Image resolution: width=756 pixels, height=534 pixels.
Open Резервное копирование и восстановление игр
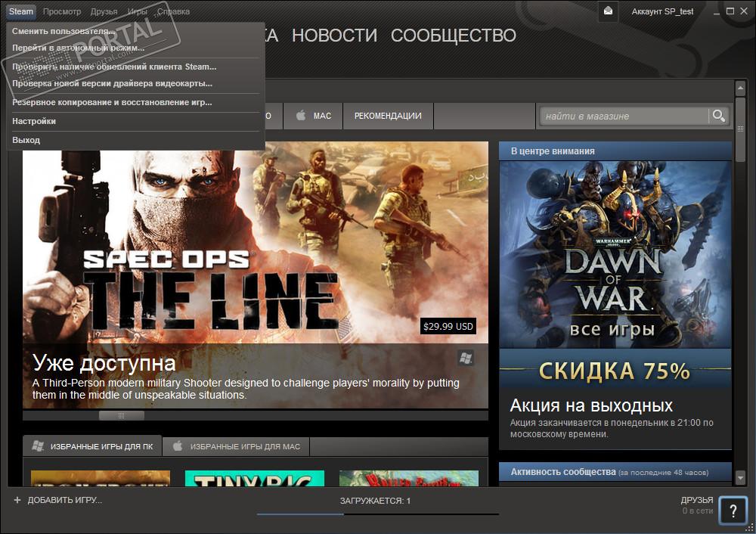click(x=135, y=102)
